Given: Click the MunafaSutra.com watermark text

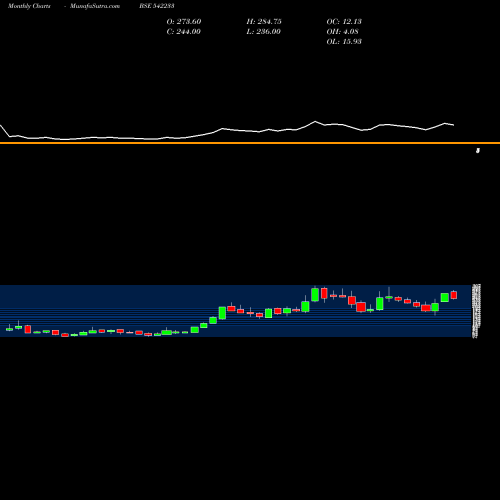Looking at the screenshot, I should (x=95, y=6).
